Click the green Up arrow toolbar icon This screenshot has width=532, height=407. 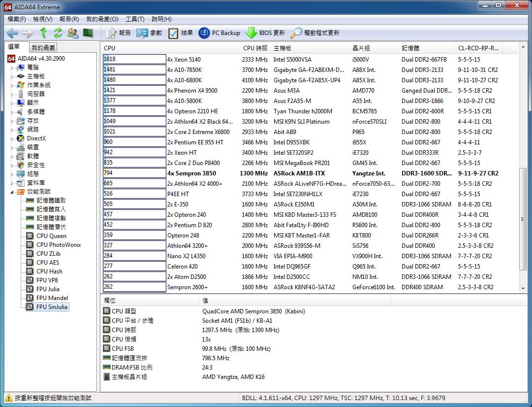click(x=43, y=33)
